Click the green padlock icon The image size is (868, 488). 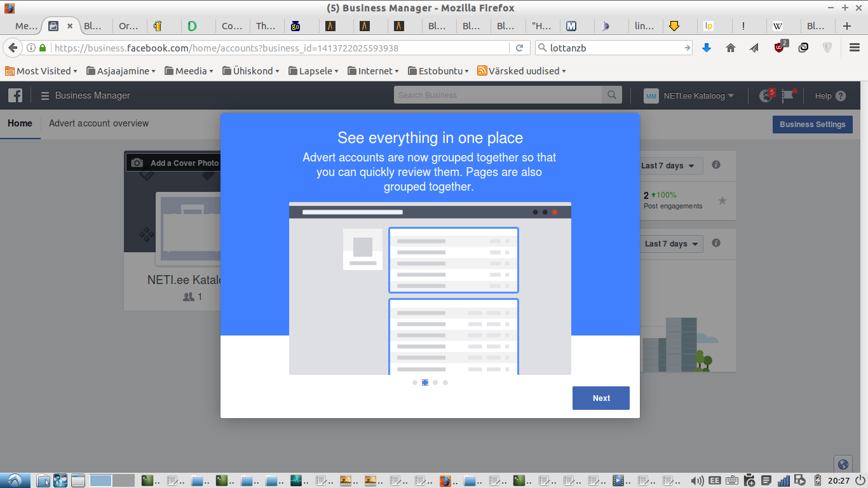[43, 48]
